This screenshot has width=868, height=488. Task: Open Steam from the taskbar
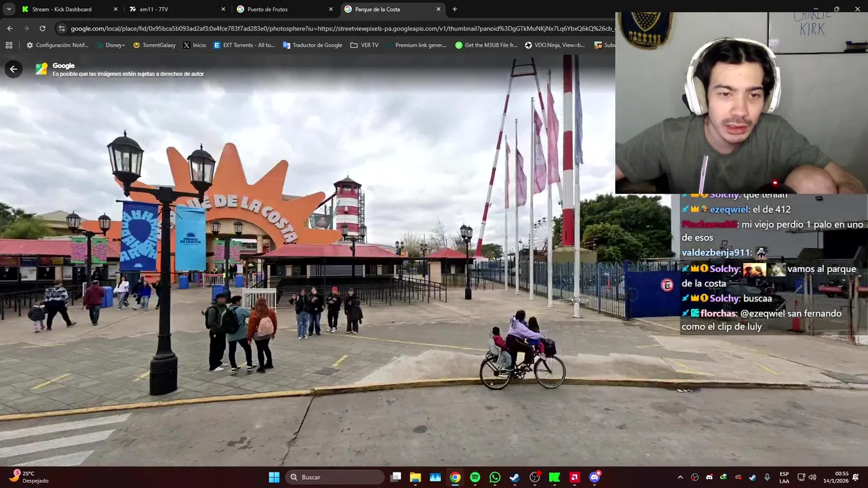point(515,477)
